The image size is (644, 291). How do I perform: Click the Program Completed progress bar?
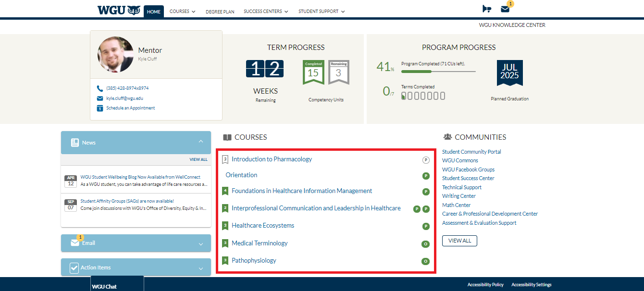click(x=438, y=72)
